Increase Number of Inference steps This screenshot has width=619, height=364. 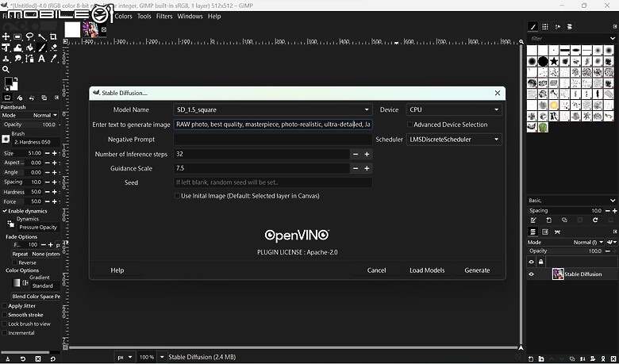(367, 154)
